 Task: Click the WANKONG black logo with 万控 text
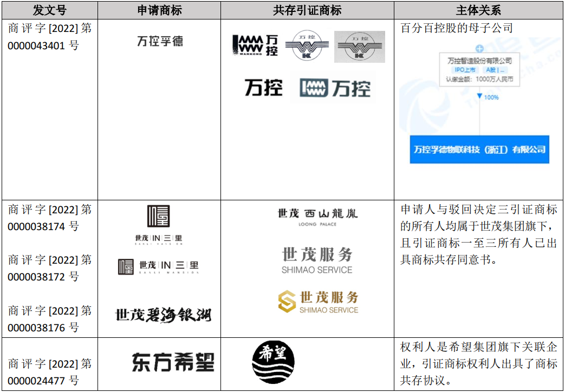tap(255, 47)
